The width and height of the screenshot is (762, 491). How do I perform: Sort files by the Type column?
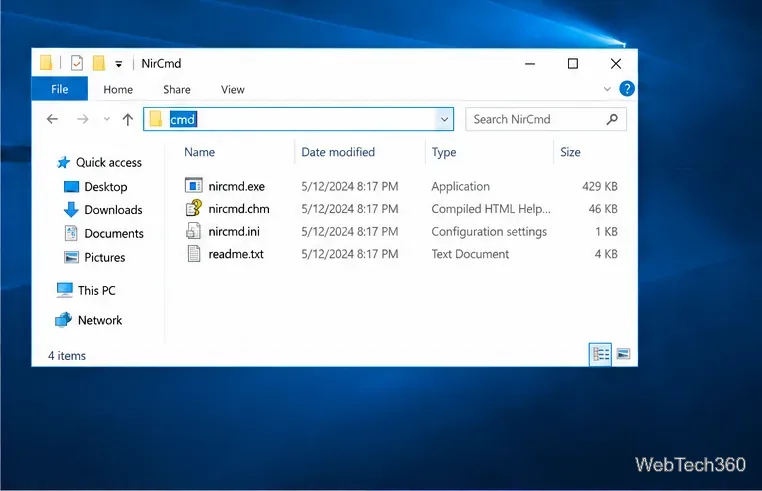pyautogui.click(x=444, y=152)
